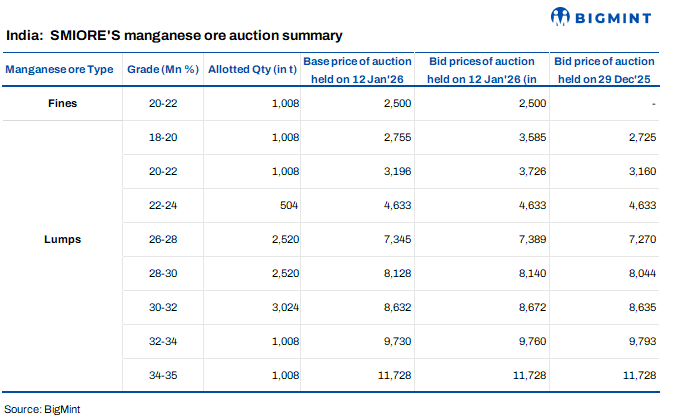673x418 pixels.
Task: Click the Manganese ore Type column header
Action: tap(59, 69)
